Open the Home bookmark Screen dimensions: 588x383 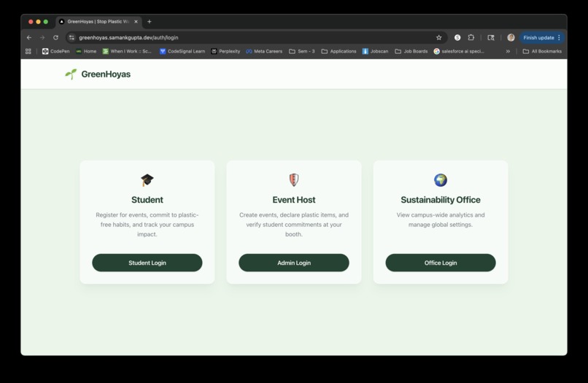[86, 51]
